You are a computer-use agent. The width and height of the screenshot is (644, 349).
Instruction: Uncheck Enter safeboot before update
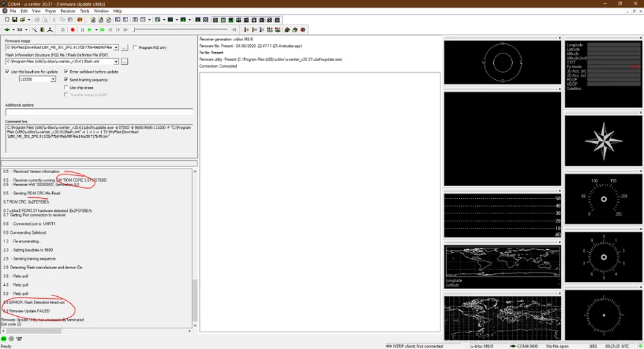pyautogui.click(x=66, y=71)
